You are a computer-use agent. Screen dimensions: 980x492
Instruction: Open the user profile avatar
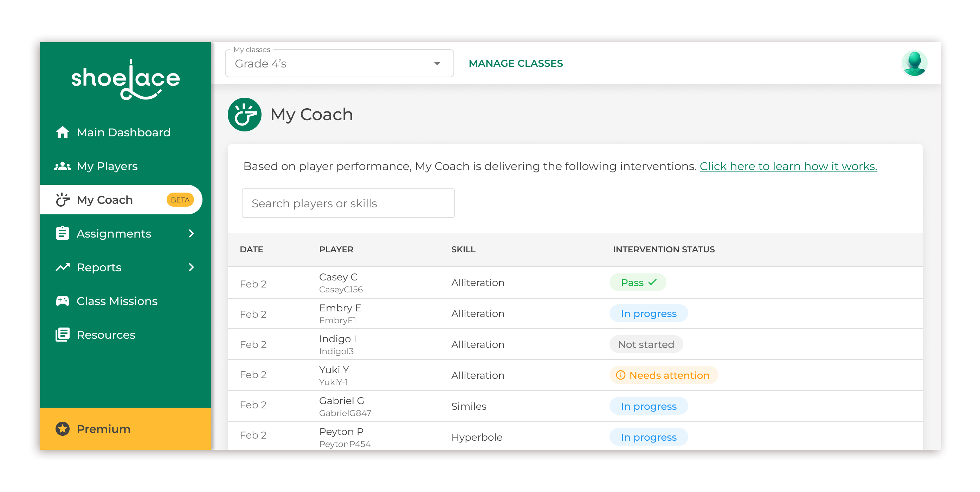(914, 64)
